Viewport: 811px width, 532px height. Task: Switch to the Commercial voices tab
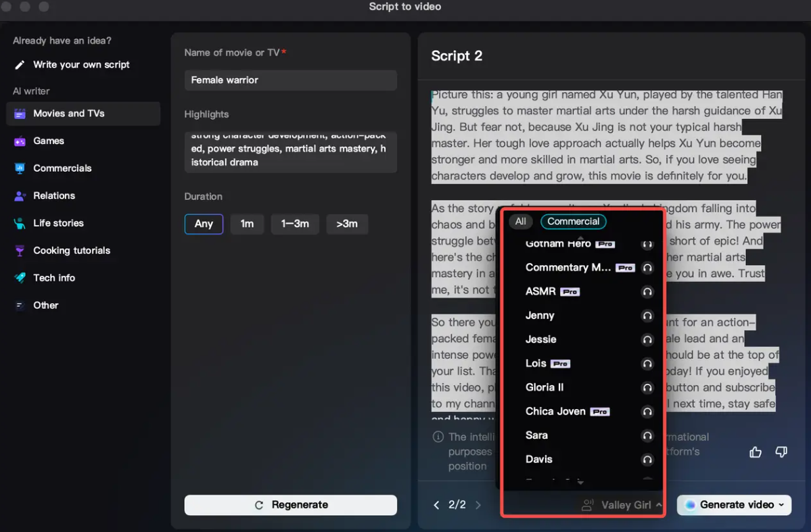coord(573,221)
